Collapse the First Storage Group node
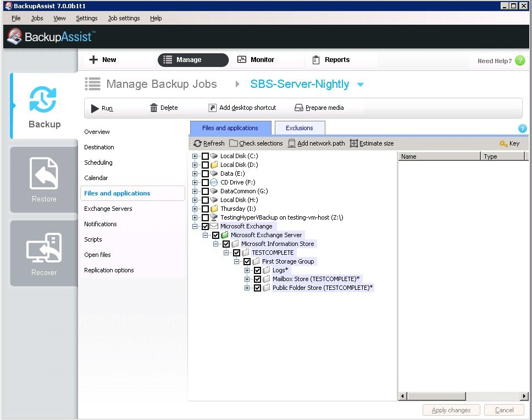The image size is (532, 420). pos(236,262)
